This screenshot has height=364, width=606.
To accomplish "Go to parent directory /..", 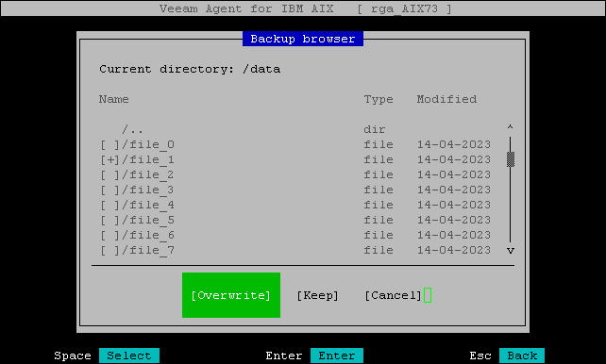I will coord(132,129).
